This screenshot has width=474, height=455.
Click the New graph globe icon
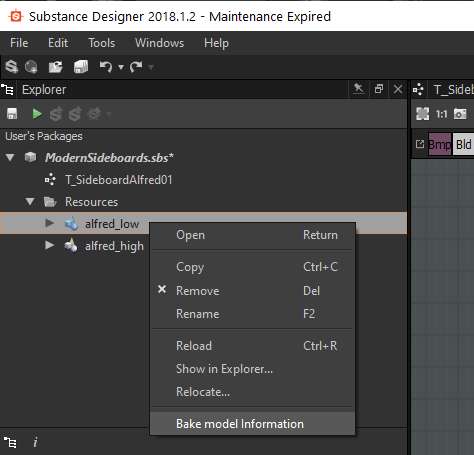coord(31,67)
